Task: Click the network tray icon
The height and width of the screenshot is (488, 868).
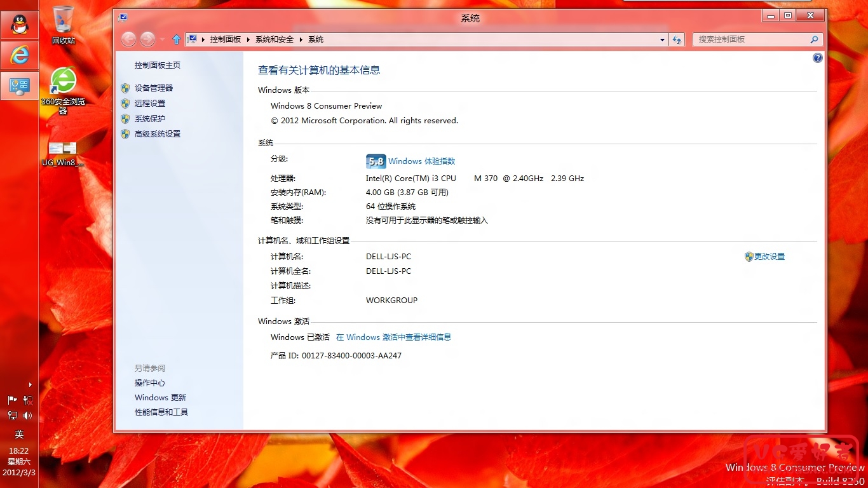Action: [12, 416]
